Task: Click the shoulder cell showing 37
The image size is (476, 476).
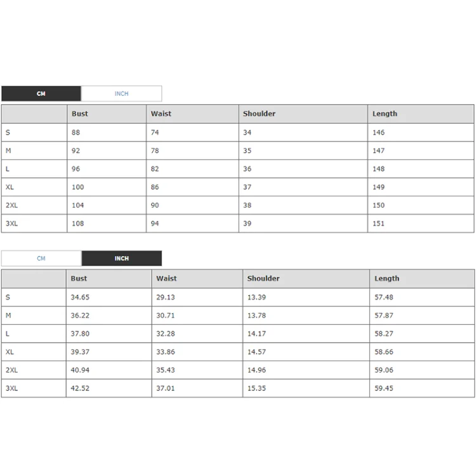Action: click(248, 187)
